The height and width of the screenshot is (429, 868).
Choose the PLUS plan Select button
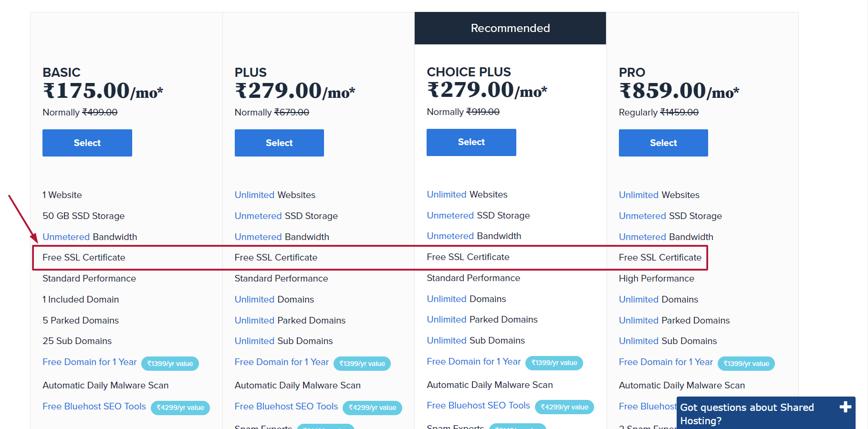click(279, 143)
